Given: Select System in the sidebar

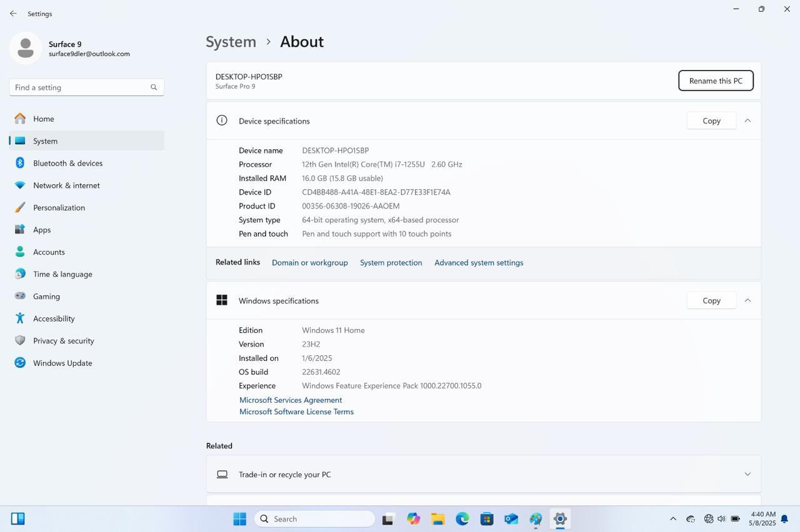Looking at the screenshot, I should pyautogui.click(x=87, y=141).
